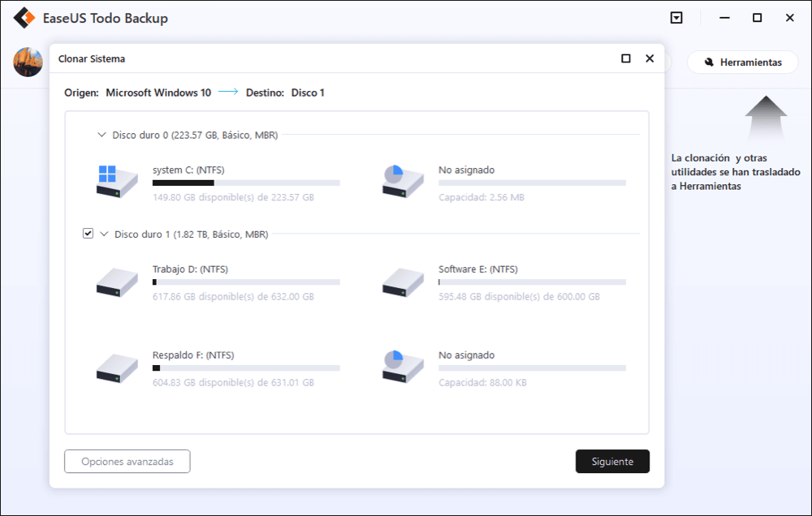Click the Respaldo F: drive icon

pos(117,368)
